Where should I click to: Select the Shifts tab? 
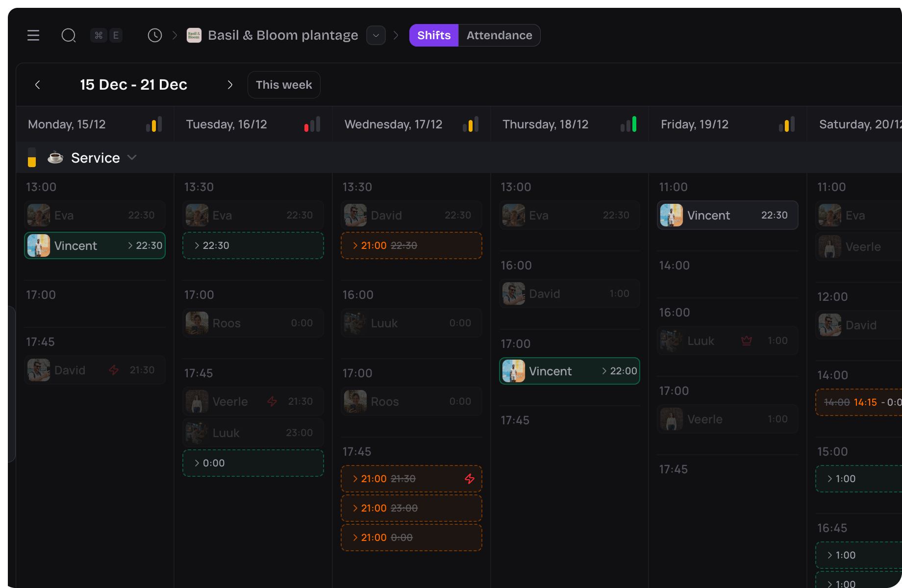click(x=434, y=35)
